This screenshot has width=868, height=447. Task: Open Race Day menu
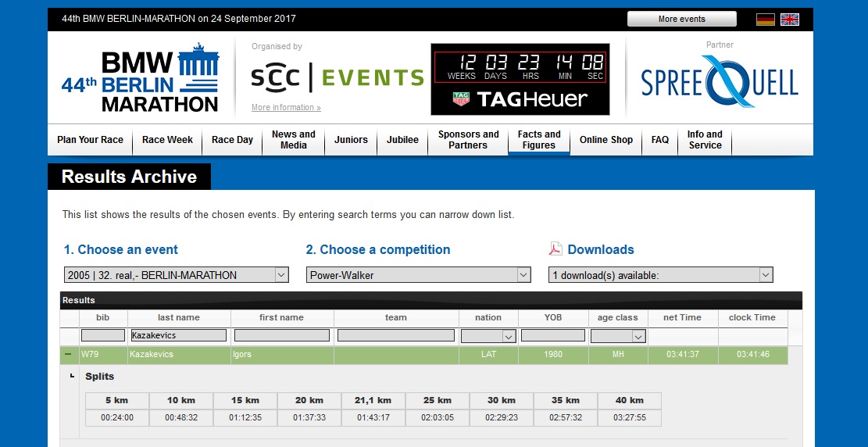tap(232, 140)
